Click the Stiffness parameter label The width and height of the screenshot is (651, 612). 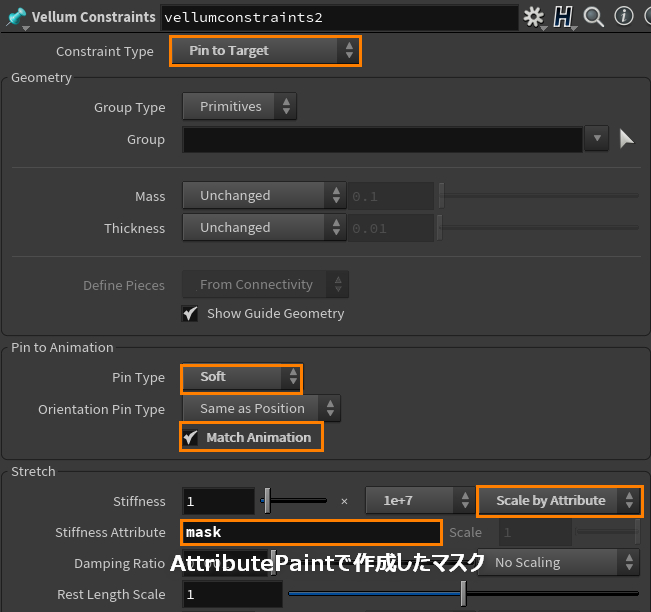(139, 502)
